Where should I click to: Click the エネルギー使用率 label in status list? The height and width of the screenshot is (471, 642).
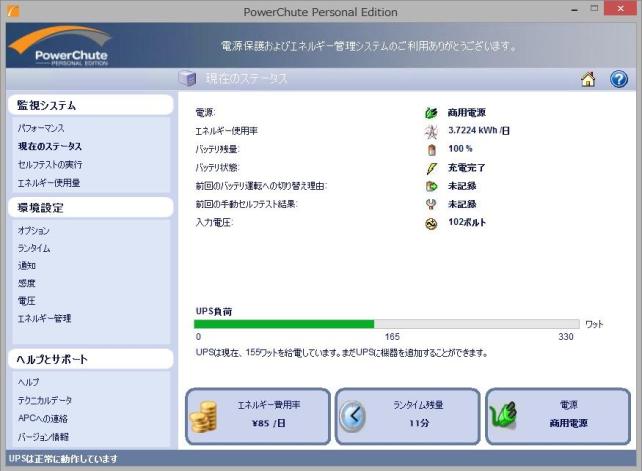click(x=226, y=131)
